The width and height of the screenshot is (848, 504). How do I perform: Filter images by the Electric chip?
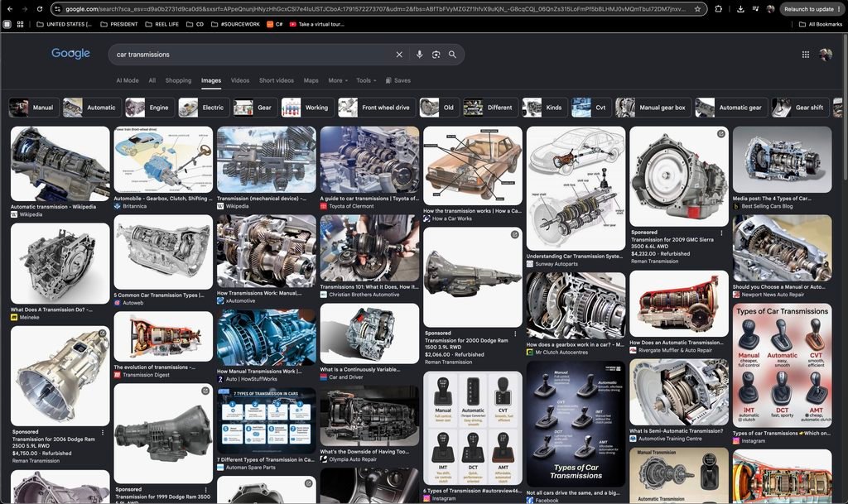[x=202, y=108]
